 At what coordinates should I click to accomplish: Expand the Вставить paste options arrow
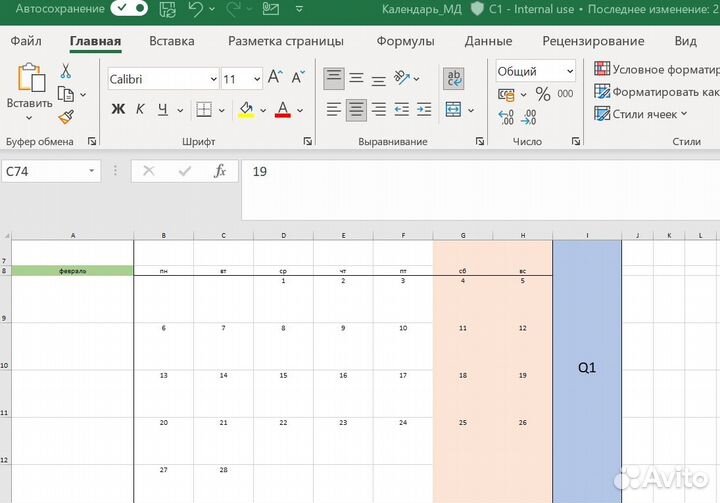(x=29, y=118)
